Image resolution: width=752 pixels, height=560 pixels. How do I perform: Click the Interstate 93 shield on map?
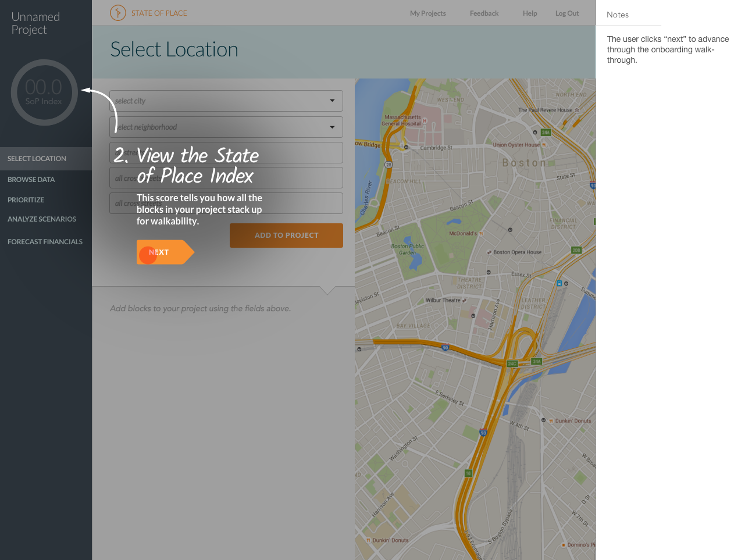(x=483, y=433)
